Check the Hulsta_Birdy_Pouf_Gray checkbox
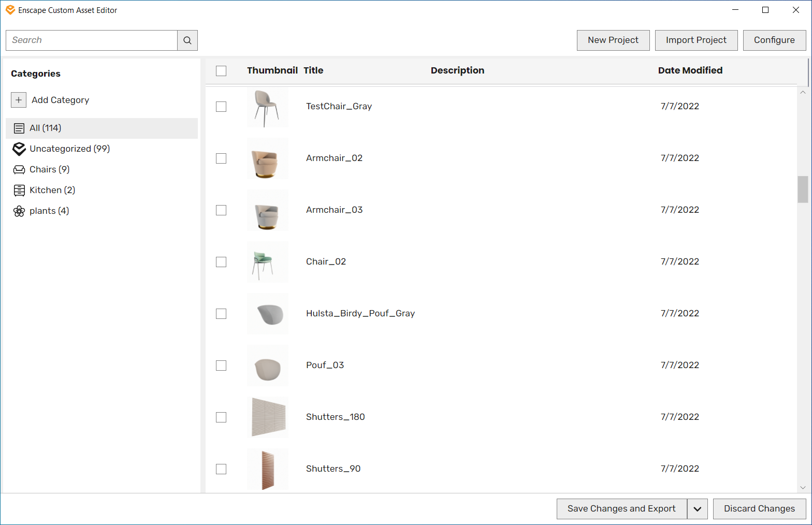812x525 pixels. [221, 314]
